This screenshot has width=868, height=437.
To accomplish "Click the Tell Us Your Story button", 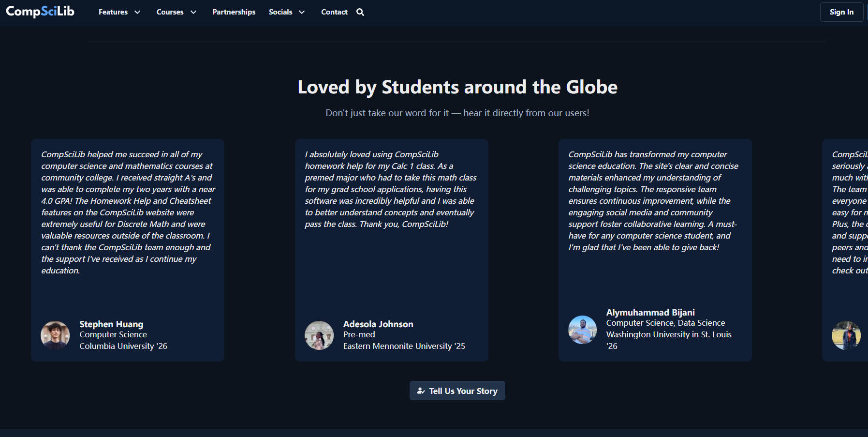I will [457, 391].
